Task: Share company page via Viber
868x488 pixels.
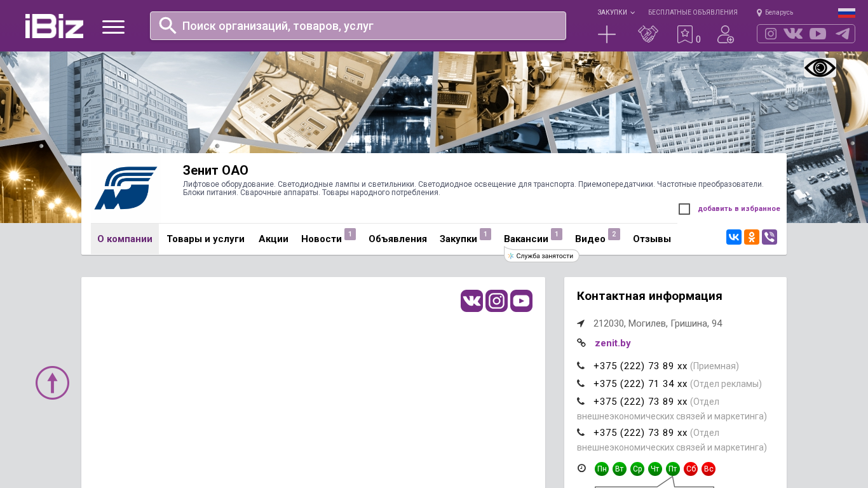Action: (770, 237)
